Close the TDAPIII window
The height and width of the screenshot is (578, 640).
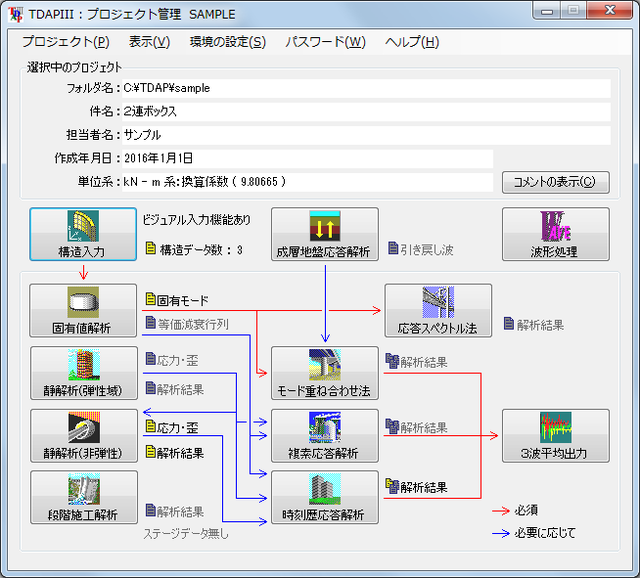click(610, 10)
